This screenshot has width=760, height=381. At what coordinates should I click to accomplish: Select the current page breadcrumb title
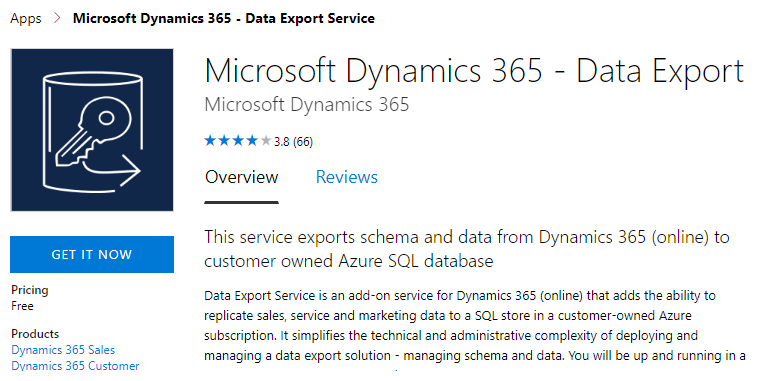point(223,18)
